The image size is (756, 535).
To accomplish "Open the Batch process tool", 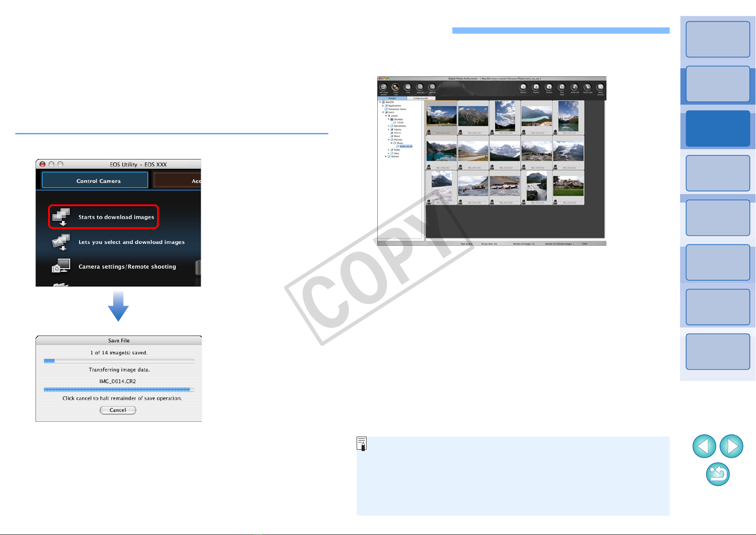I will (x=601, y=88).
